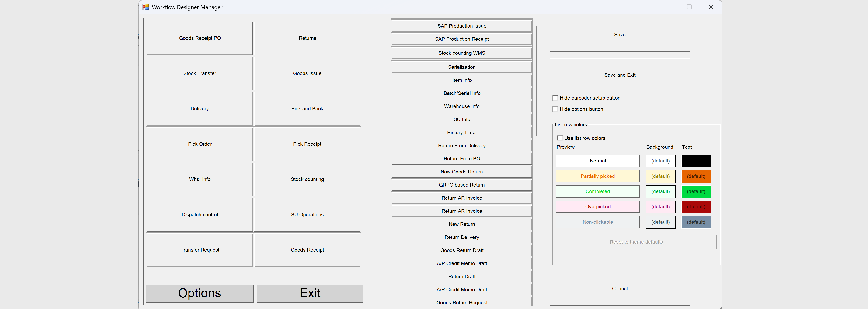Select Return From Delivery entry
Screen dimensions: 868x309
point(462,146)
